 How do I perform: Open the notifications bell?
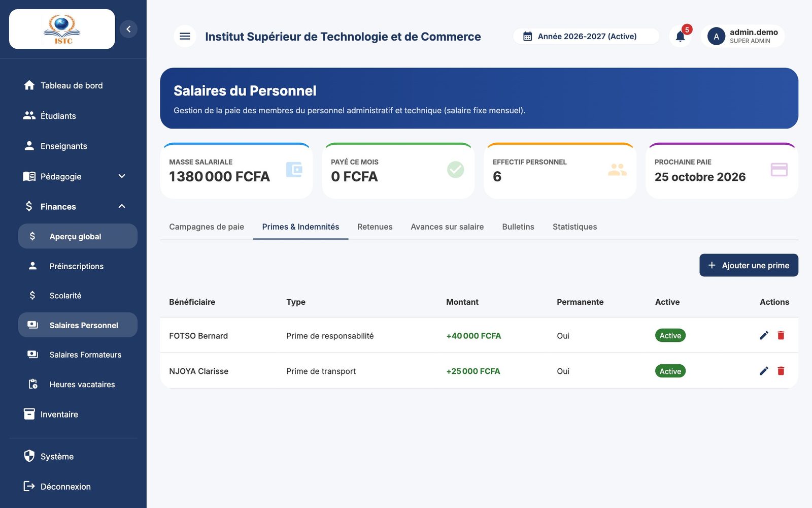(x=681, y=36)
